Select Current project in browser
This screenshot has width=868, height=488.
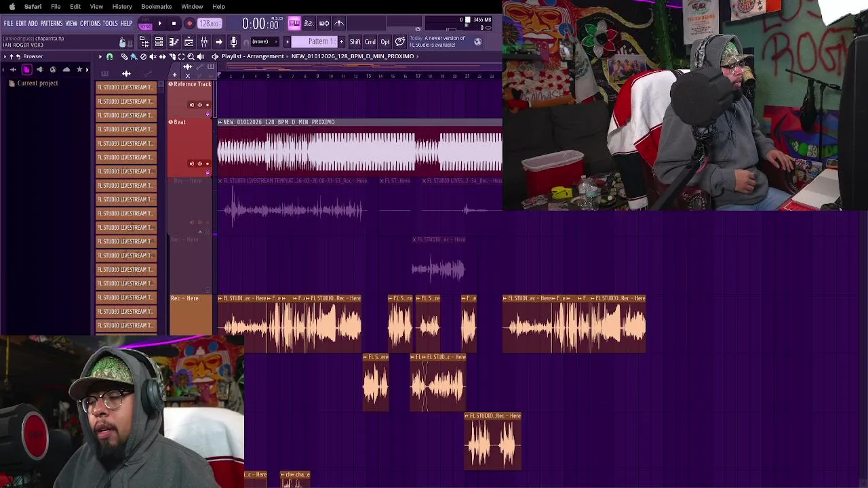37,83
